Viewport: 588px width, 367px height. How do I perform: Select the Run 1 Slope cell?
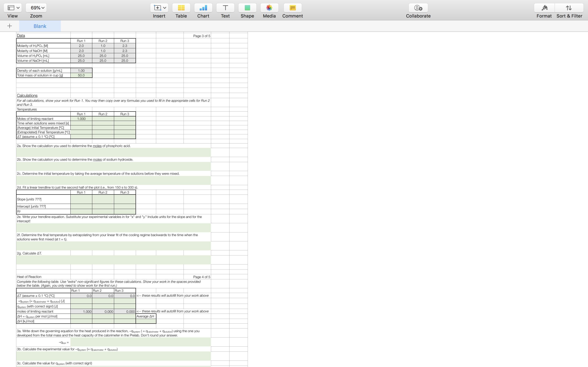pos(81,199)
